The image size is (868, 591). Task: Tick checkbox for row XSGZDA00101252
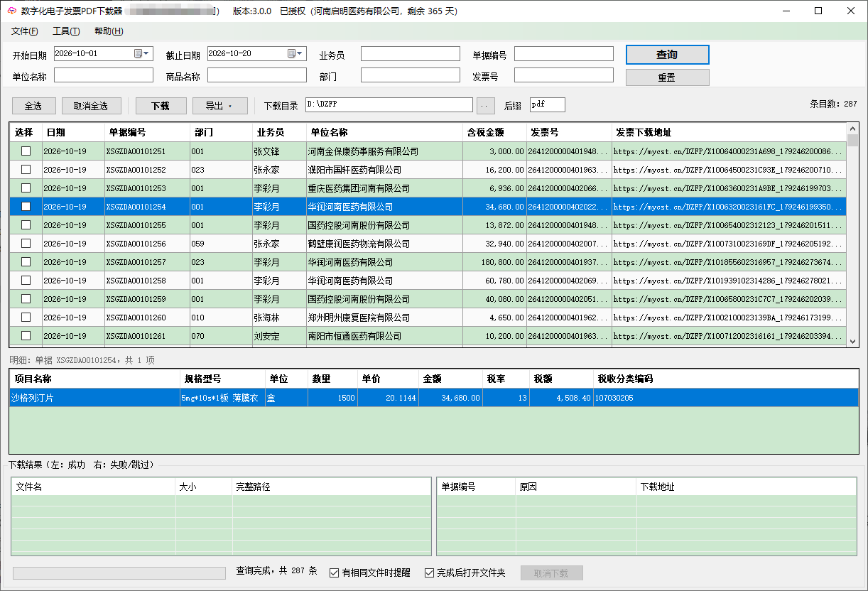(26, 170)
